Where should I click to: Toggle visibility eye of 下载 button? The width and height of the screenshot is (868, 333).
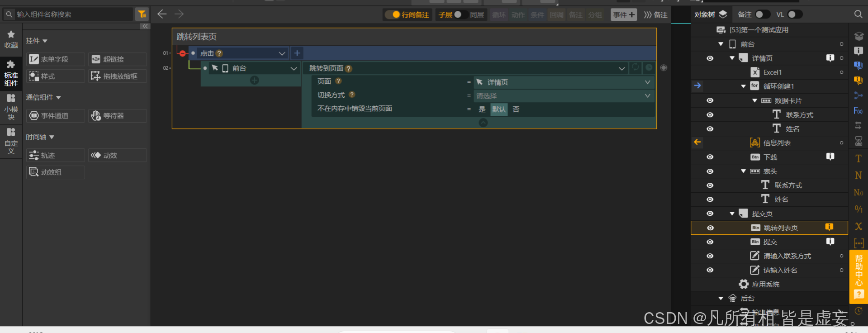(x=710, y=157)
